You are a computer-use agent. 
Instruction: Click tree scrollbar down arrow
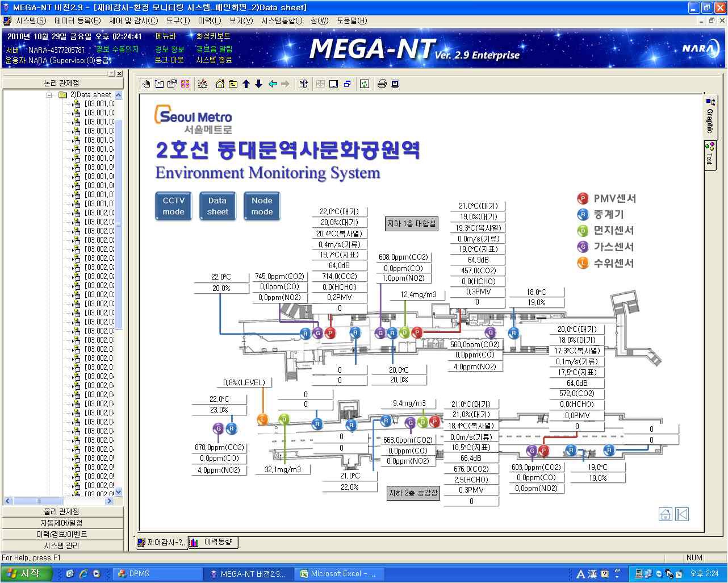[x=118, y=492]
